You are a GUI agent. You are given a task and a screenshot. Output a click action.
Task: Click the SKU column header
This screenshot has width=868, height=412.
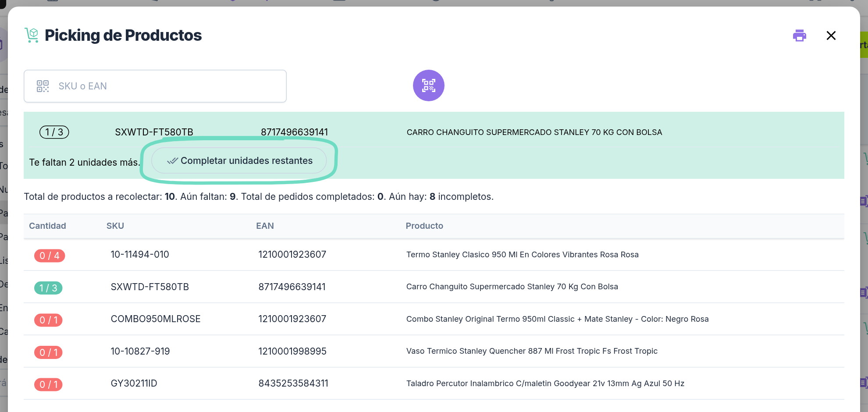point(115,226)
